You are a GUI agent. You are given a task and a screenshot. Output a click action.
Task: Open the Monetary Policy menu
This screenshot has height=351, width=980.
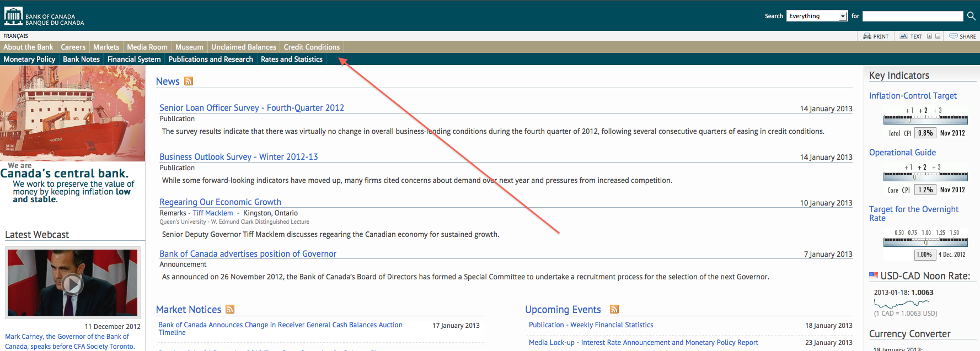(x=29, y=60)
